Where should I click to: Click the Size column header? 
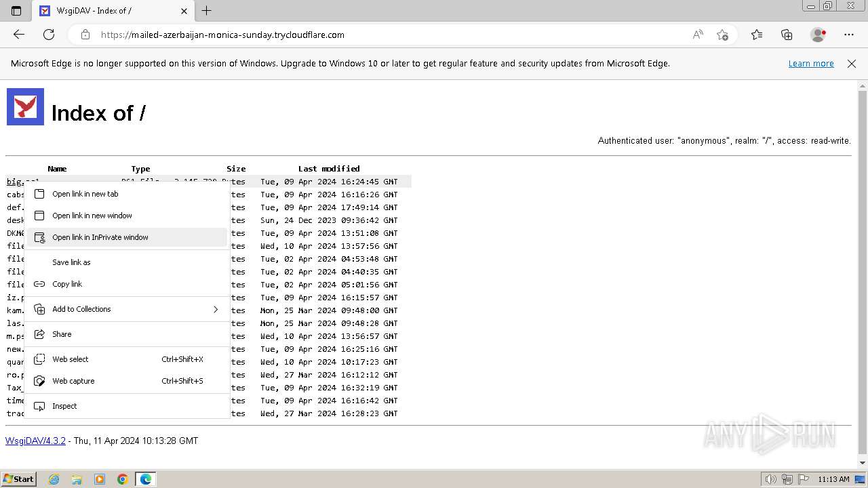click(236, 169)
